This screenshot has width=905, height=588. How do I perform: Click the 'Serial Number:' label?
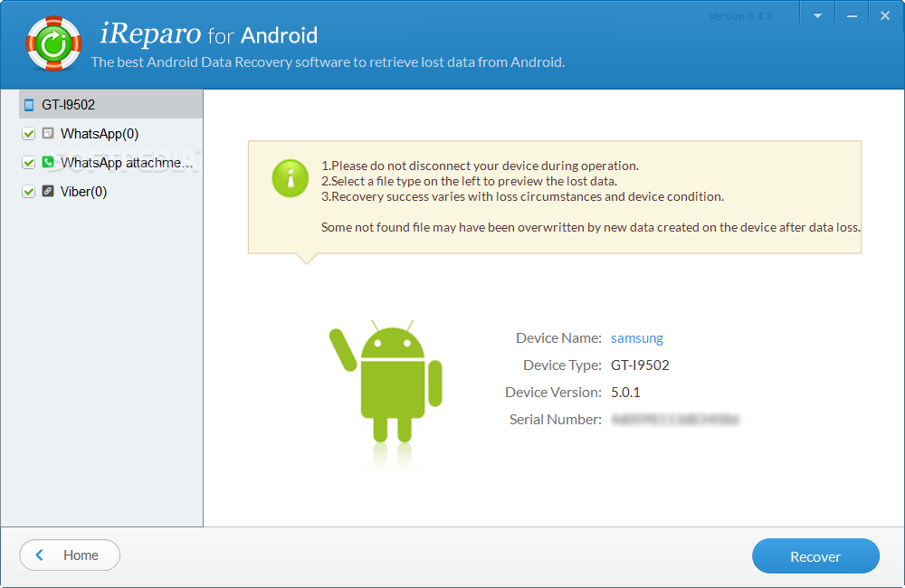[556, 420]
